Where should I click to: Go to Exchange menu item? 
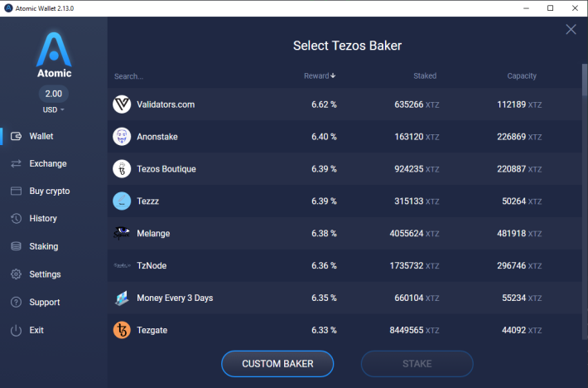(48, 163)
